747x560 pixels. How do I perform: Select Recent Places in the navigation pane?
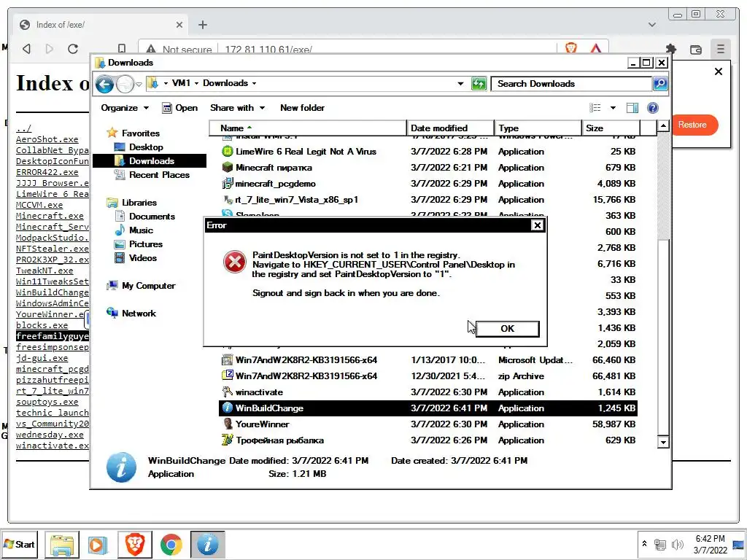[152, 175]
